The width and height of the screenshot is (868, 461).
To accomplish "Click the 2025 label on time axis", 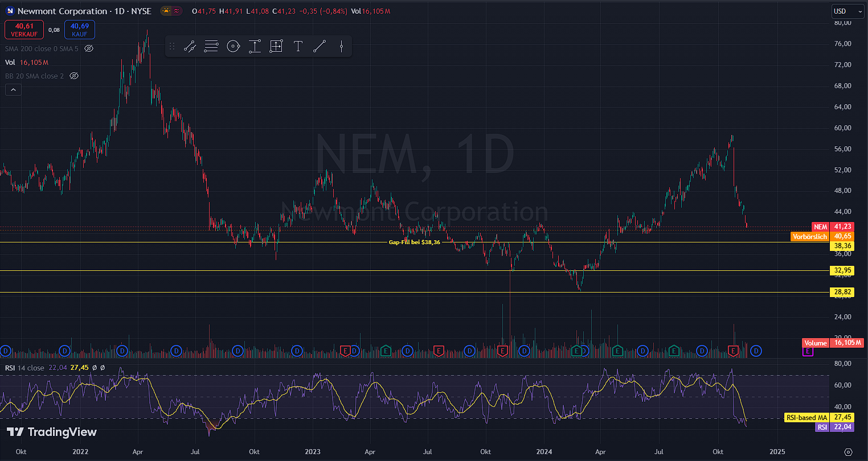I will pyautogui.click(x=777, y=452).
